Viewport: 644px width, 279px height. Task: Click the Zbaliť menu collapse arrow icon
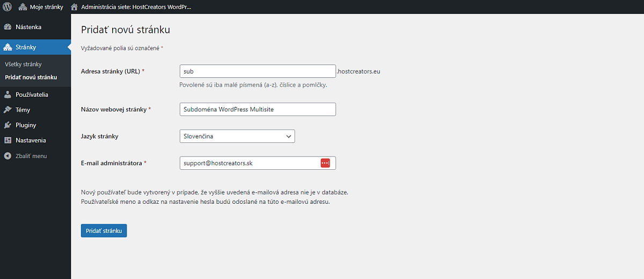pyautogui.click(x=8, y=156)
